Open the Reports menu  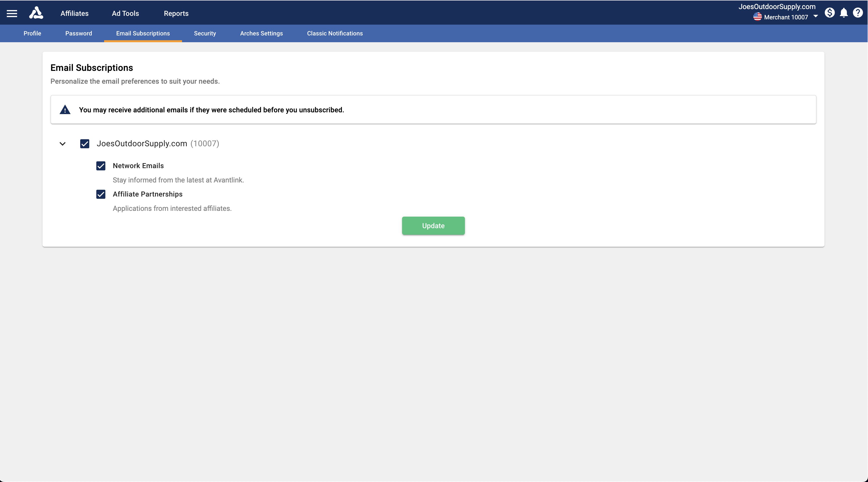coord(176,13)
